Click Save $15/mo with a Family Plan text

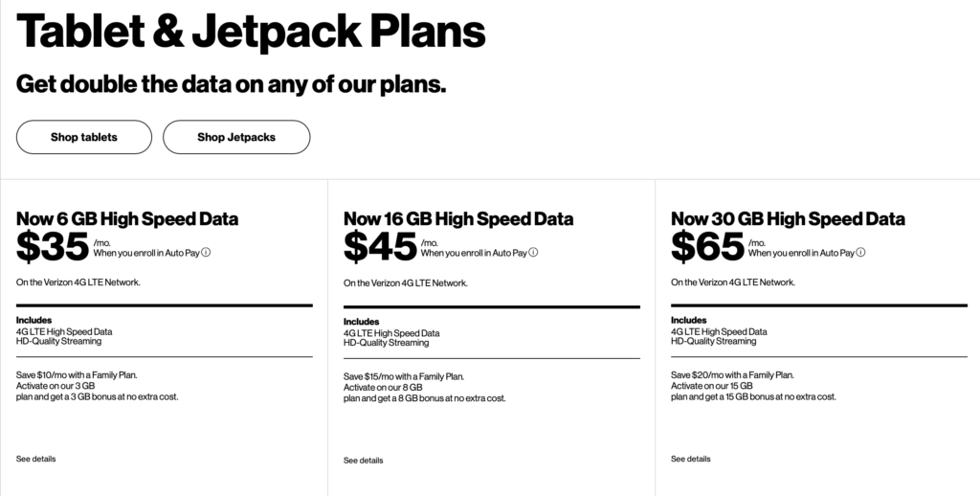[404, 376]
